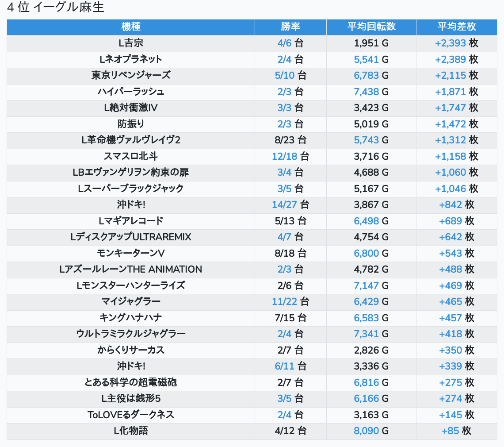Viewport: 504px width, 447px height.
Task: Select the L革命機ヴァルヴレイヴ2 row name
Action: pos(131,140)
